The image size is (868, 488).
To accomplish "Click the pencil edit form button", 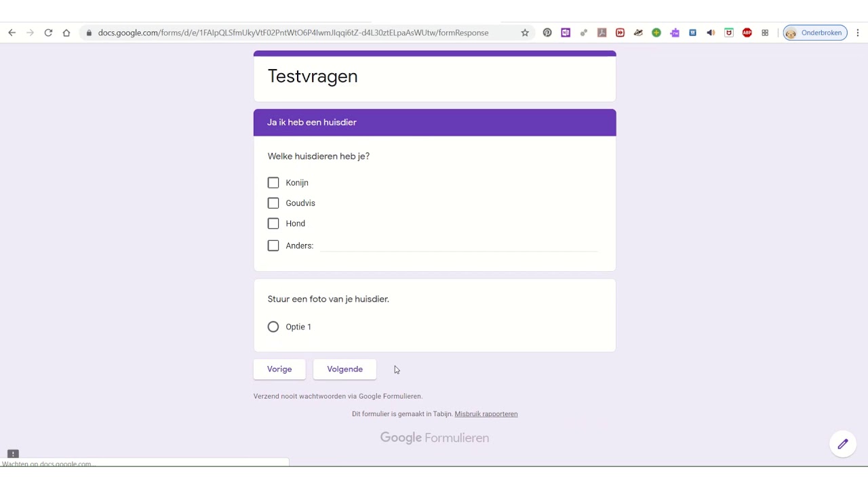I will (x=843, y=444).
